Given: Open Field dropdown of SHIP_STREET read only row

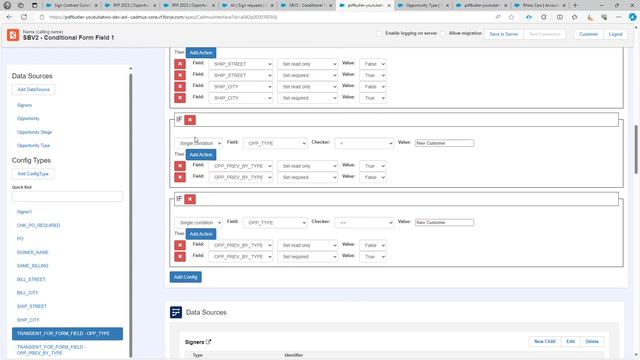Looking at the screenshot, I should click(241, 64).
